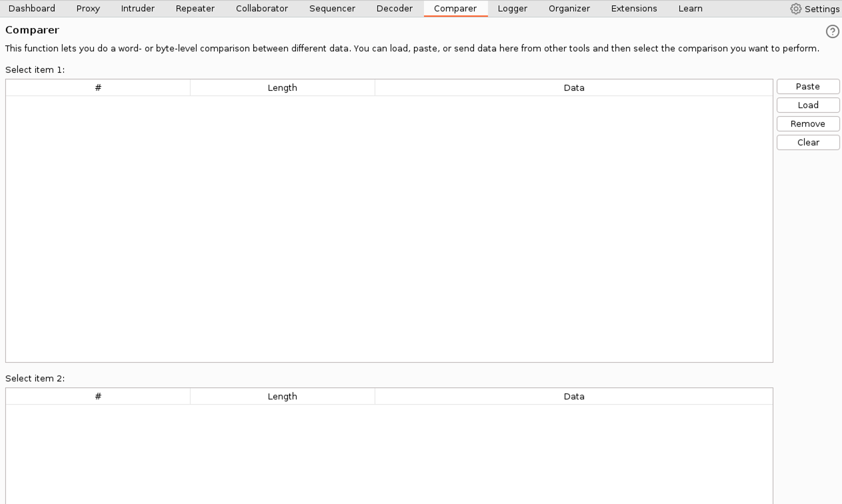Click the Data column header in item 1
The height and width of the screenshot is (504, 842).
pos(574,88)
